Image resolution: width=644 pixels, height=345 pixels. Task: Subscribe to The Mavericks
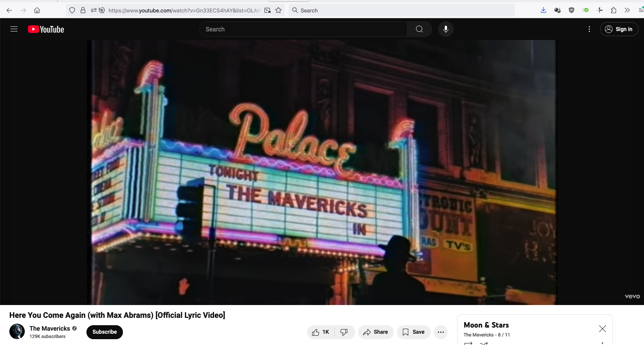point(105,332)
